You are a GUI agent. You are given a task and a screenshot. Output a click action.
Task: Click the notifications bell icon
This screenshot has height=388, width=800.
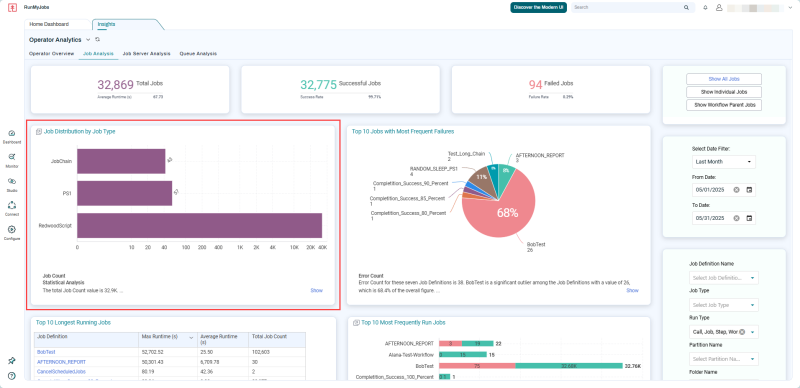706,8
